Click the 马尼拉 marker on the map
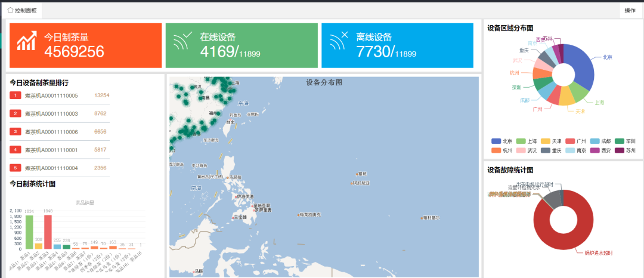Screen dimensions: 644x278 [x=229, y=177]
